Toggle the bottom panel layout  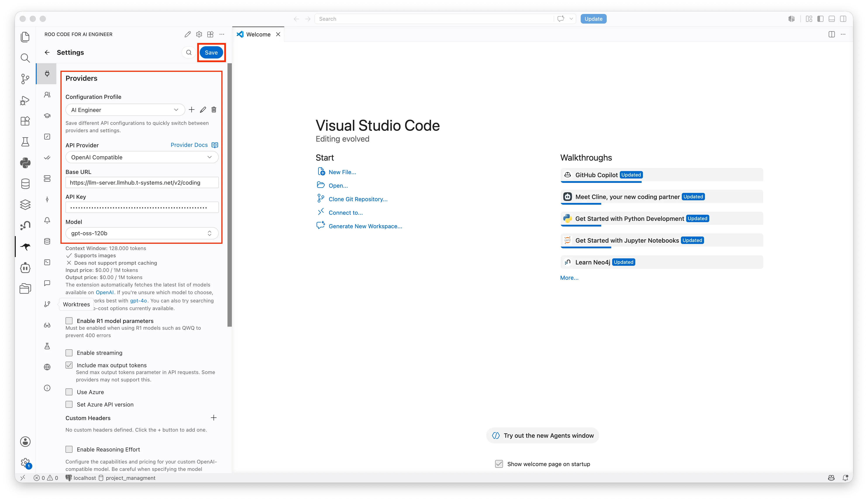832,19
